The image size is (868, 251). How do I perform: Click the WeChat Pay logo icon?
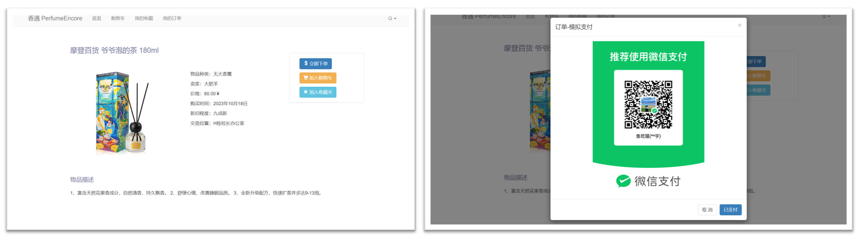point(623,181)
